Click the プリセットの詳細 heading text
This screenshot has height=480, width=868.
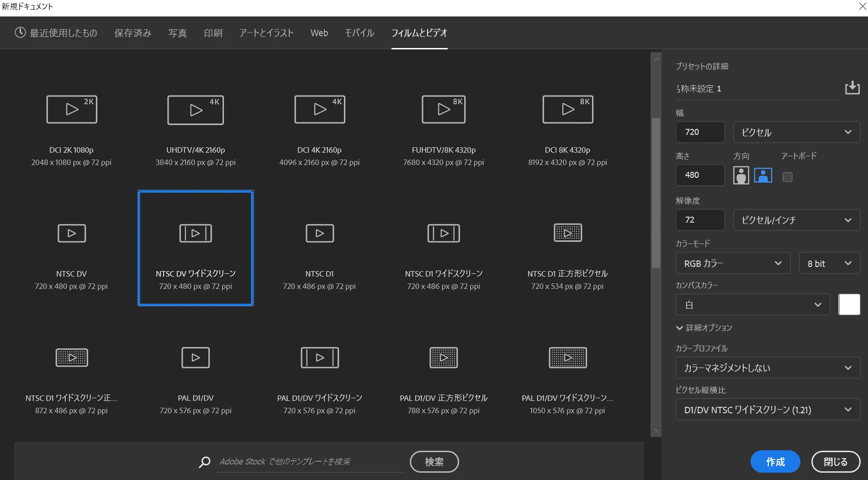[702, 66]
